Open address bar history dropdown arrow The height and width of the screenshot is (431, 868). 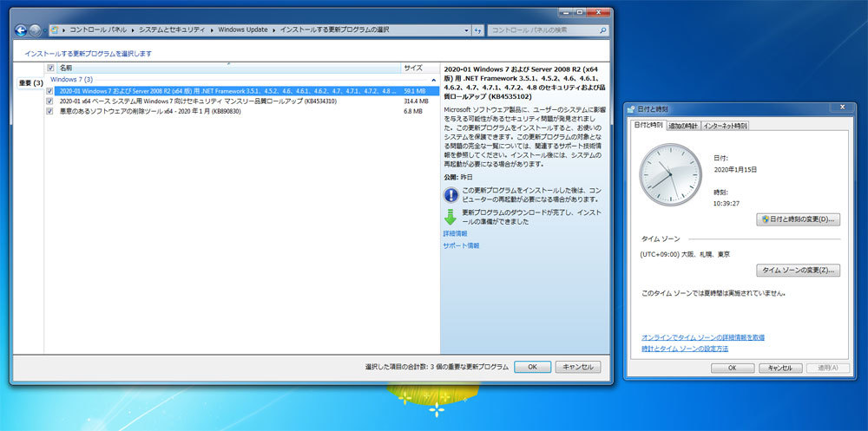click(466, 30)
